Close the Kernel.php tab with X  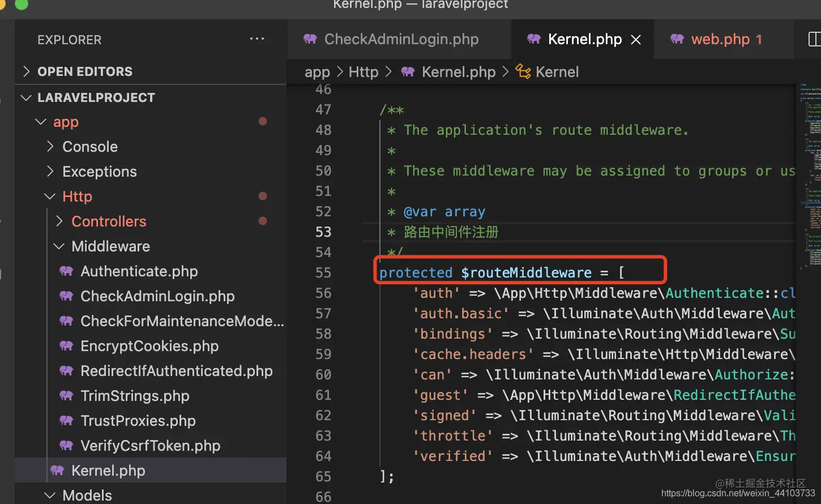point(636,40)
